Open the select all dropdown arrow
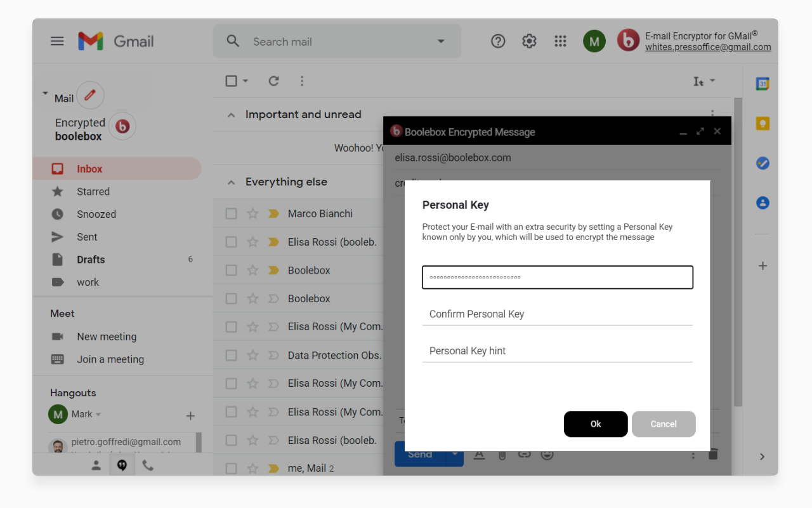The height and width of the screenshot is (508, 812). (246, 81)
